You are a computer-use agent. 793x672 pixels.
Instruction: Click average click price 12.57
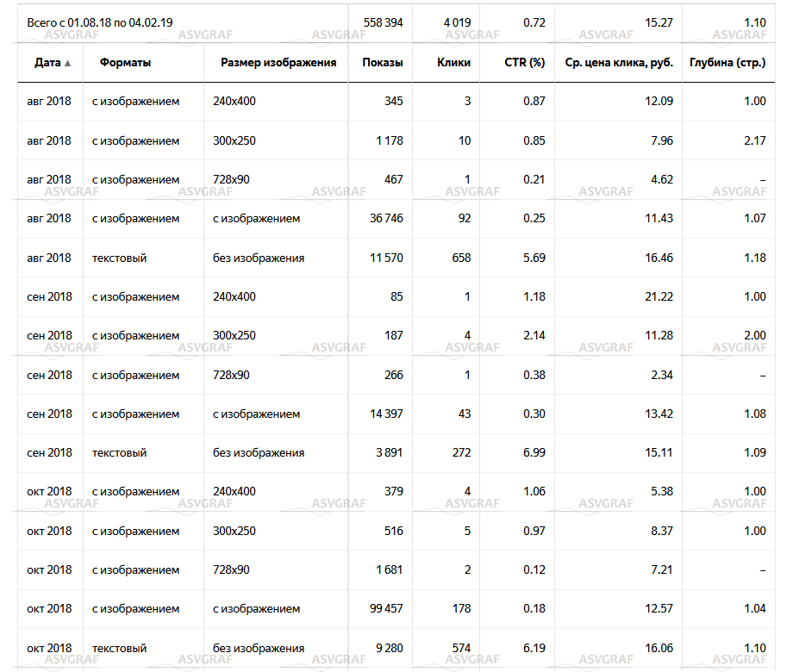coord(659,609)
